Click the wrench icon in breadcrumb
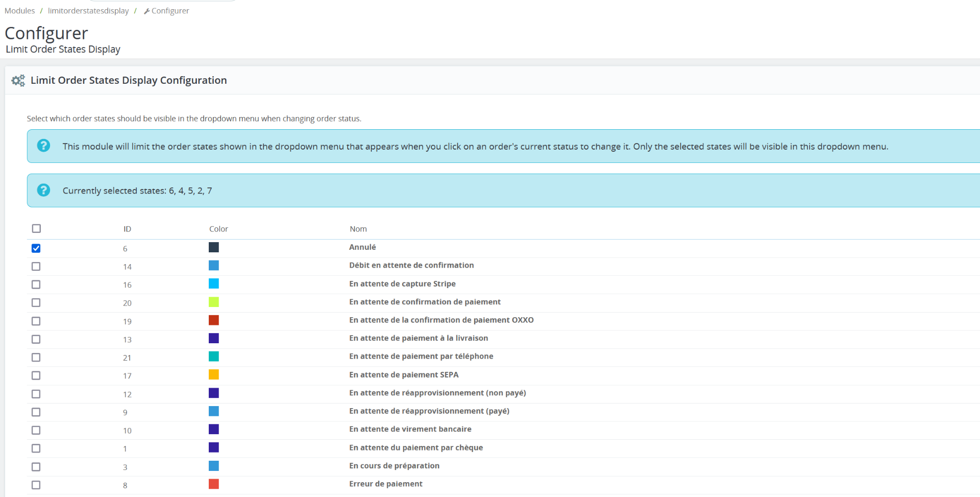 coord(147,11)
